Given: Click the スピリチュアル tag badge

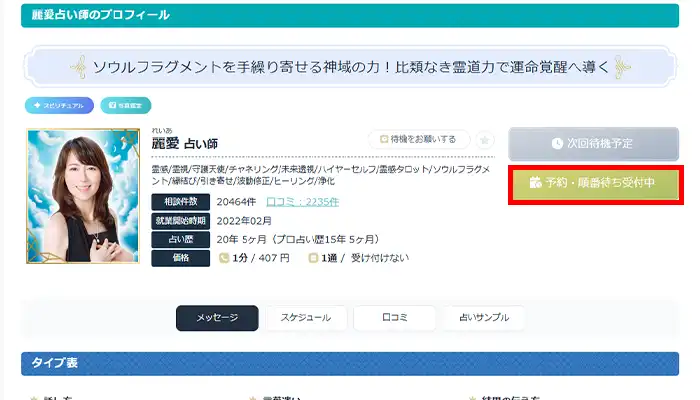Looking at the screenshot, I should (x=60, y=105).
